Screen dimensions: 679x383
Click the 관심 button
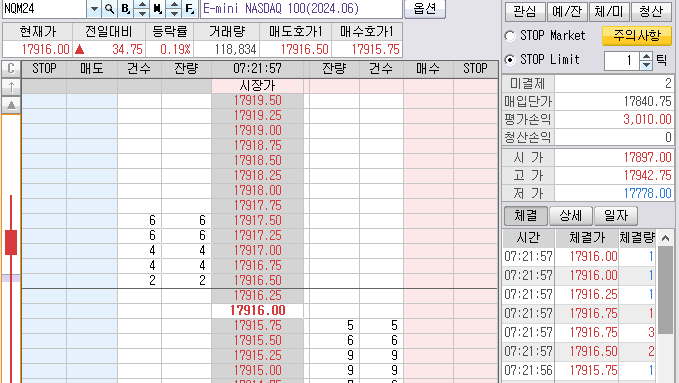tap(525, 11)
